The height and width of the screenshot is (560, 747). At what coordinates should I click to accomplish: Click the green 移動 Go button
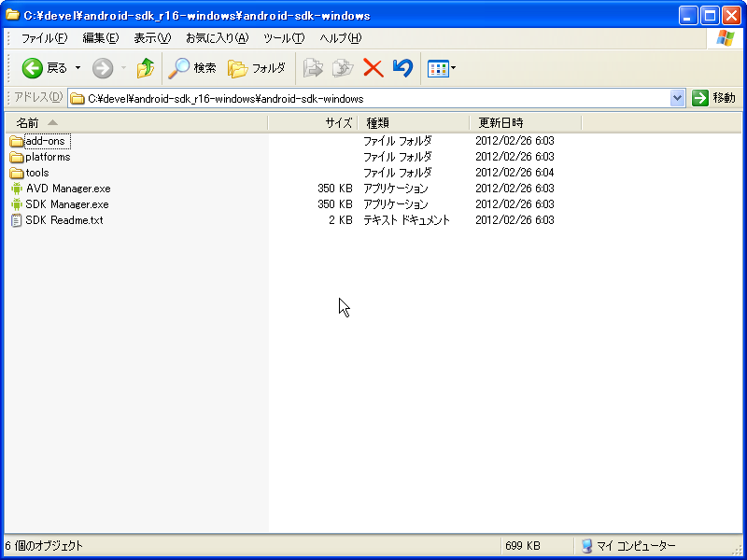click(x=714, y=98)
